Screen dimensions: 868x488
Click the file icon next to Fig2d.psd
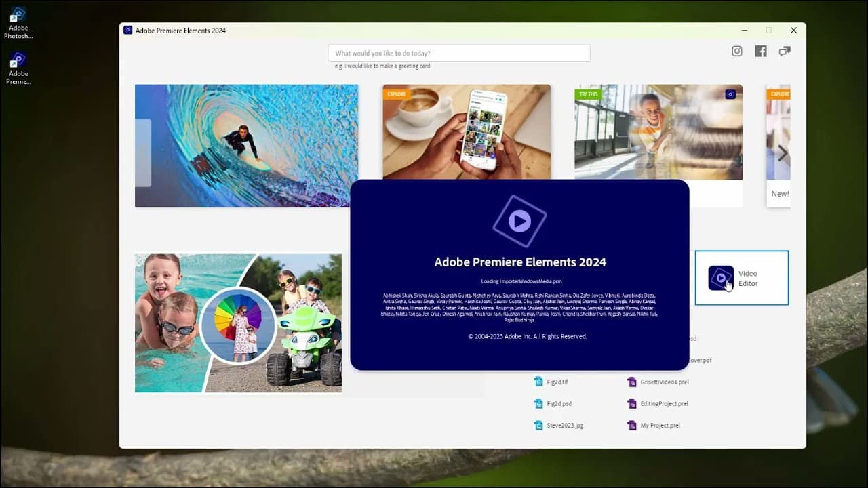point(538,403)
